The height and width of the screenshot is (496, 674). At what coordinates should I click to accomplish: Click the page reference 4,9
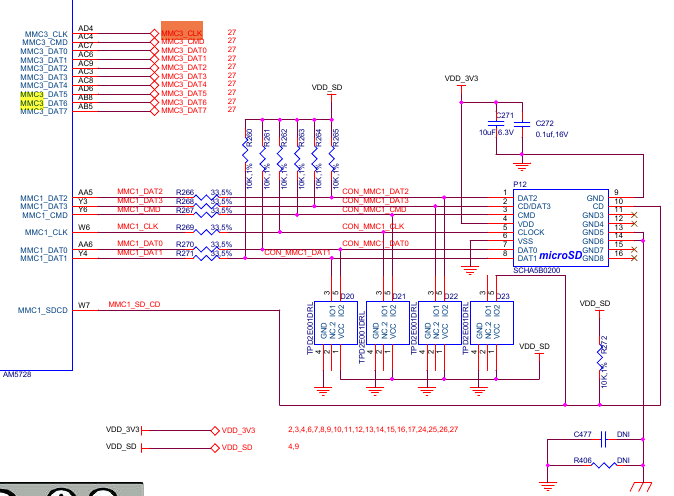coord(294,447)
